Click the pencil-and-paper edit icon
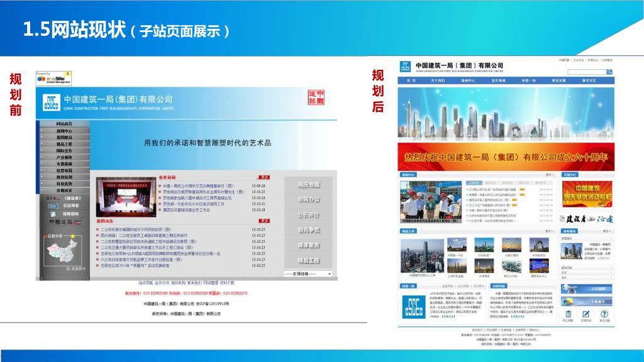 [586, 314]
